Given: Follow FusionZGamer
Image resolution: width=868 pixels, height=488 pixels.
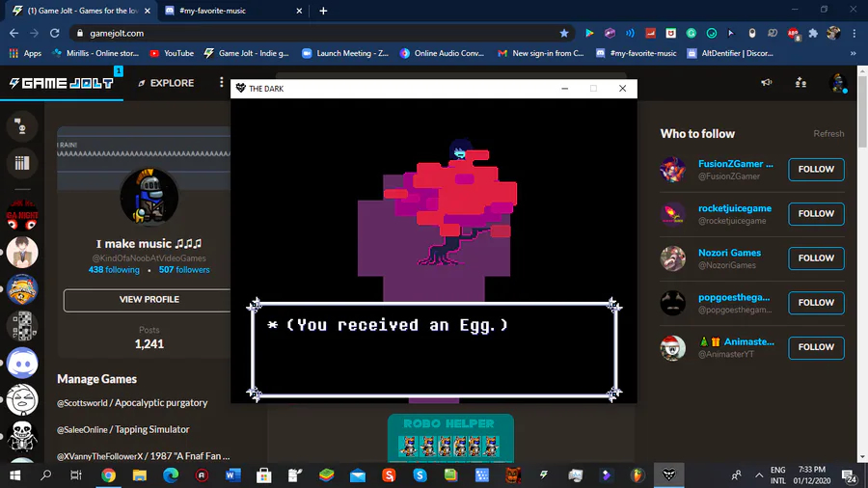Looking at the screenshot, I should 816,170.
